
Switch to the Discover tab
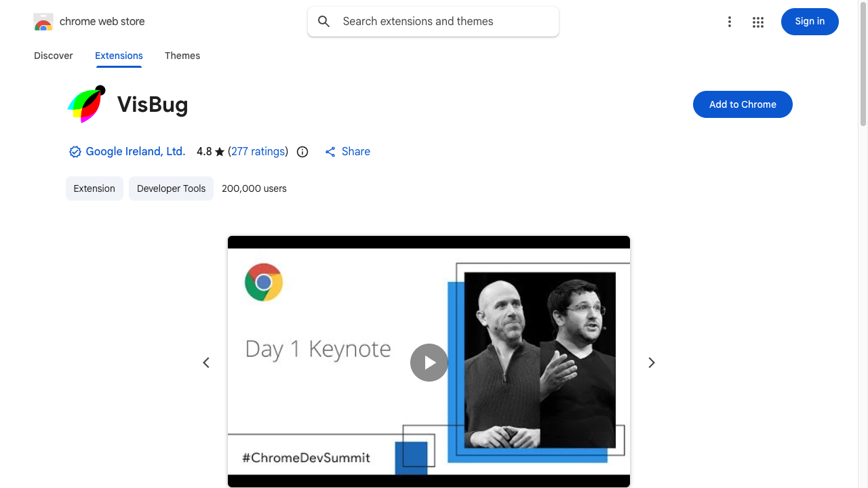click(x=54, y=56)
